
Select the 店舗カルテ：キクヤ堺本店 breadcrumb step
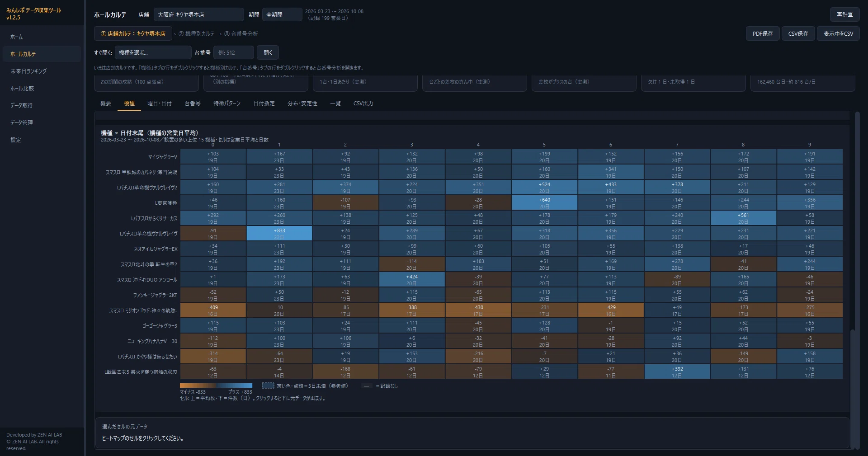(x=133, y=33)
